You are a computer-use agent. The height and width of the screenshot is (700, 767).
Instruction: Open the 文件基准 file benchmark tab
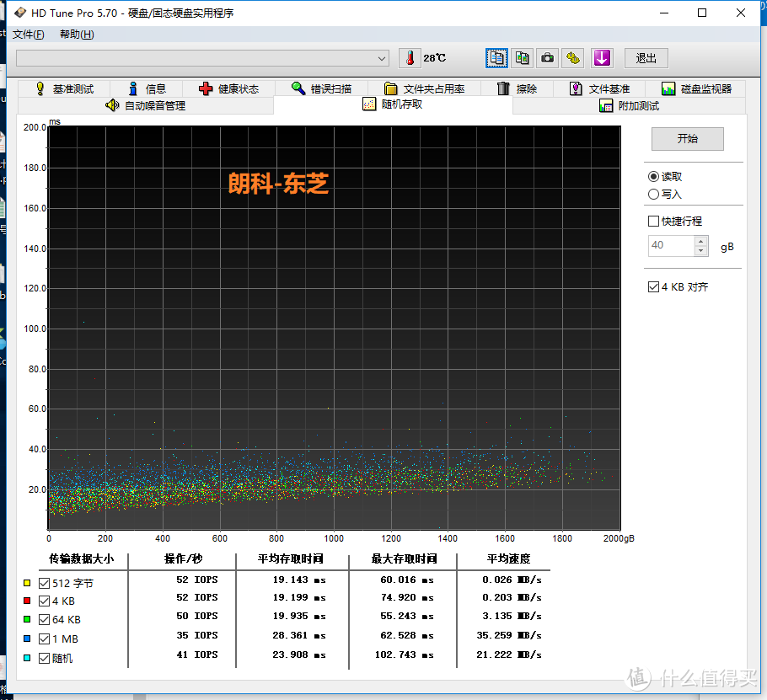pos(599,88)
